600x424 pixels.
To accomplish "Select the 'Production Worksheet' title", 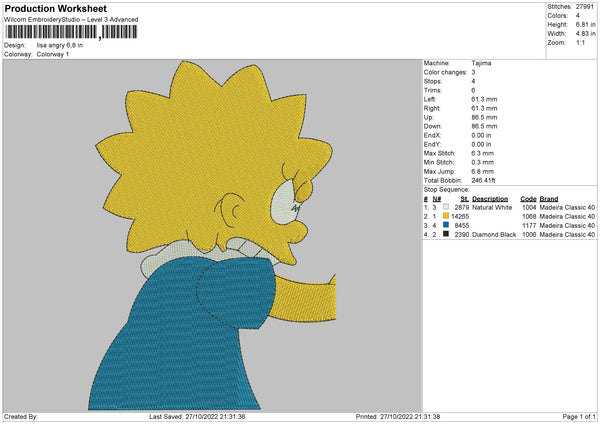I will pyautogui.click(x=55, y=8).
